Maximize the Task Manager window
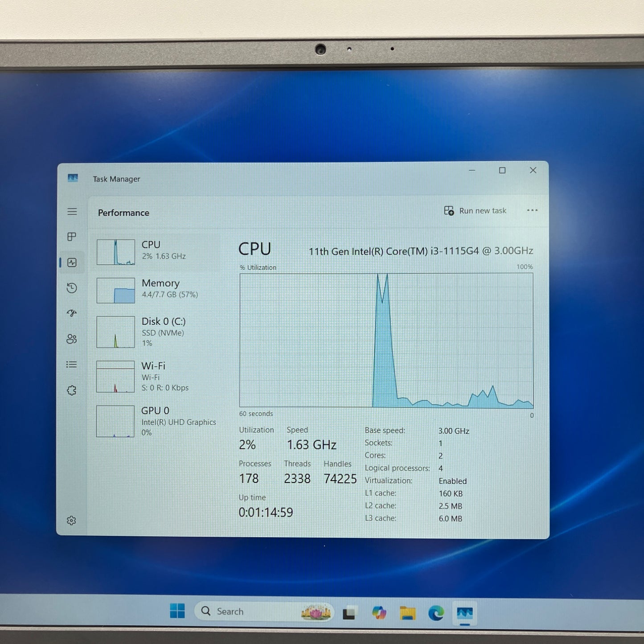The height and width of the screenshot is (644, 644). [x=502, y=170]
